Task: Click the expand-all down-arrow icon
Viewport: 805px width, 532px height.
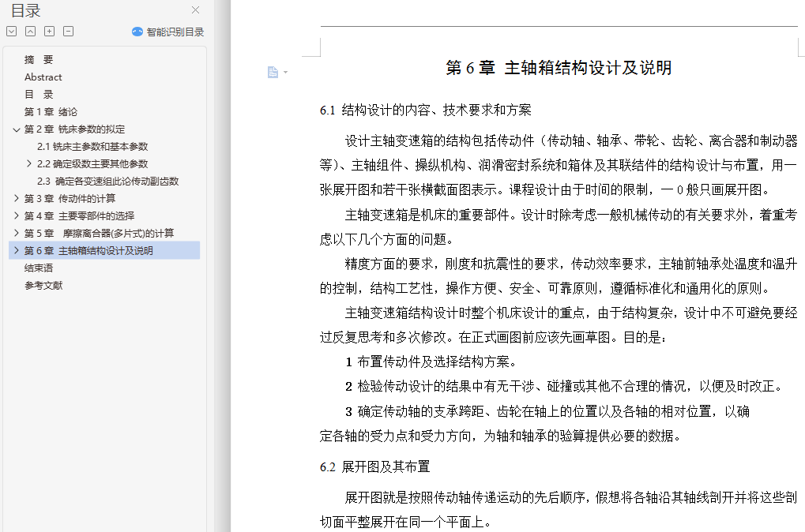Action: (x=12, y=32)
